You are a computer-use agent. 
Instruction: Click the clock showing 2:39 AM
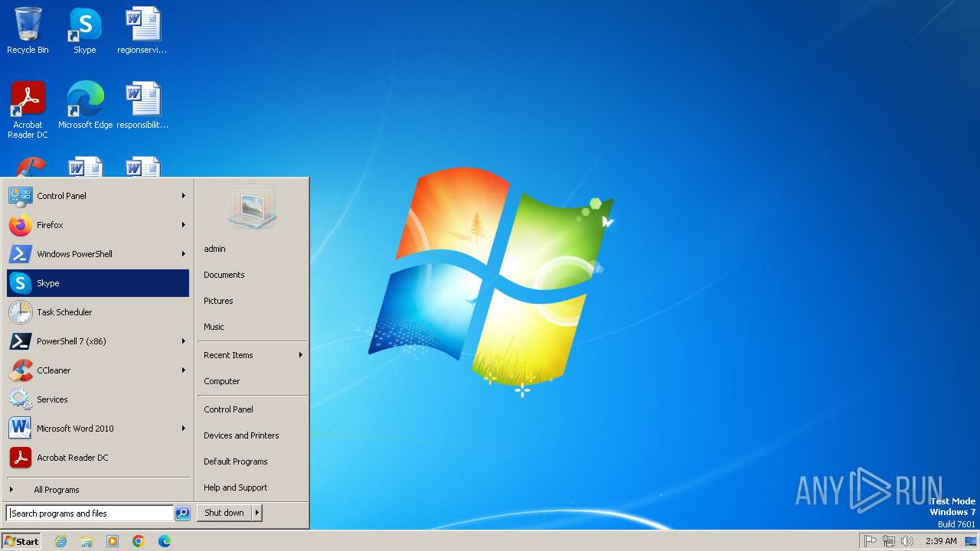(941, 541)
